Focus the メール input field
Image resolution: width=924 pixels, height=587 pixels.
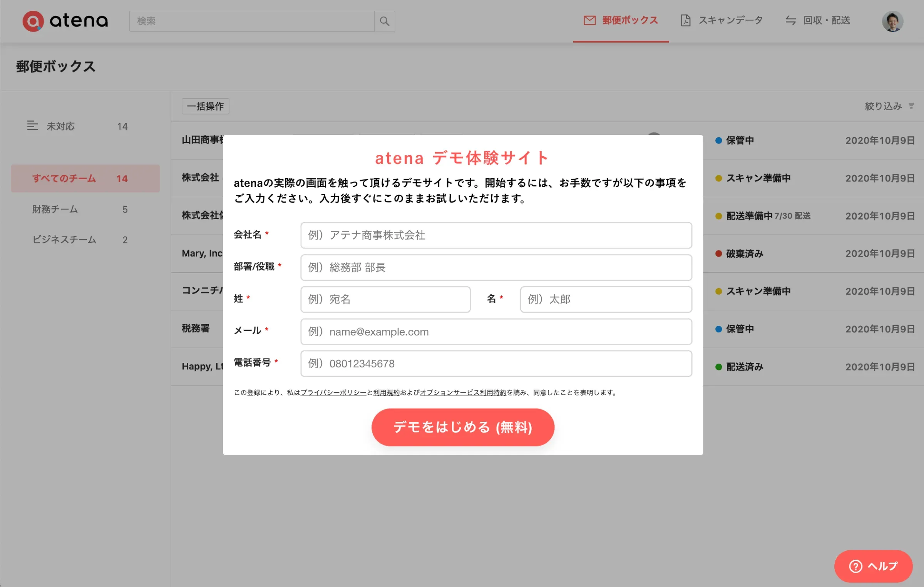pyautogui.click(x=496, y=332)
